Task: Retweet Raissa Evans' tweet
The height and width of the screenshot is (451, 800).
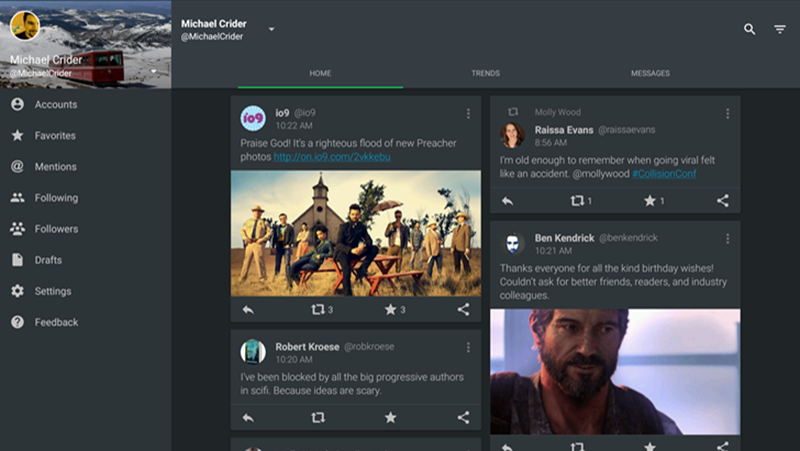Action: (577, 201)
